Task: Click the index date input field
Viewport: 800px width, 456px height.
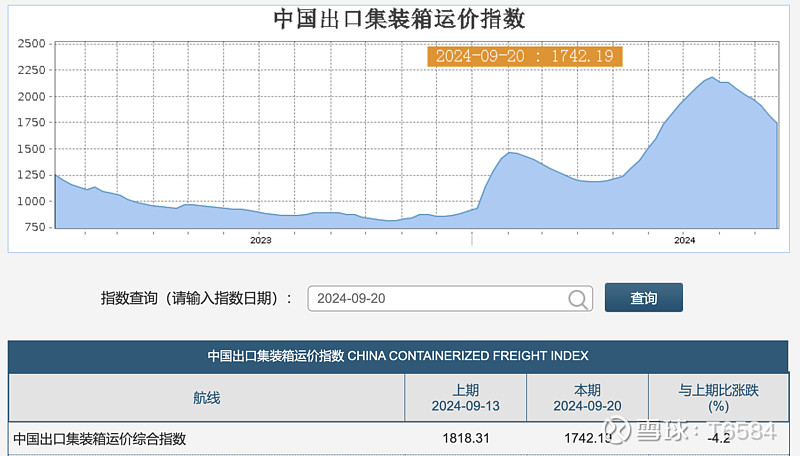Action: click(450, 298)
